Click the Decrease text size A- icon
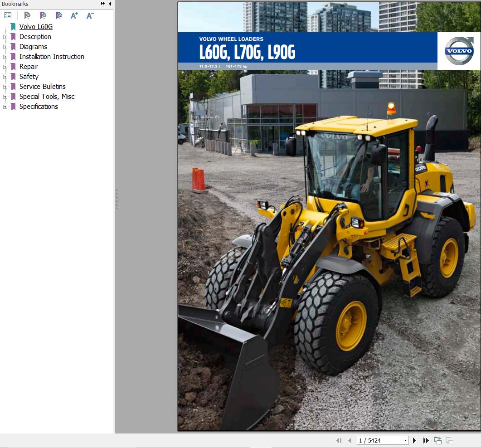This screenshot has height=448, width=481. (x=89, y=15)
